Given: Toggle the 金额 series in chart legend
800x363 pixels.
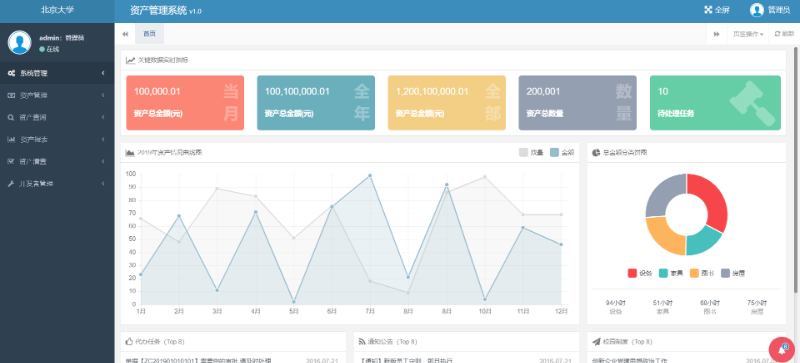Looking at the screenshot, I should click(x=562, y=152).
